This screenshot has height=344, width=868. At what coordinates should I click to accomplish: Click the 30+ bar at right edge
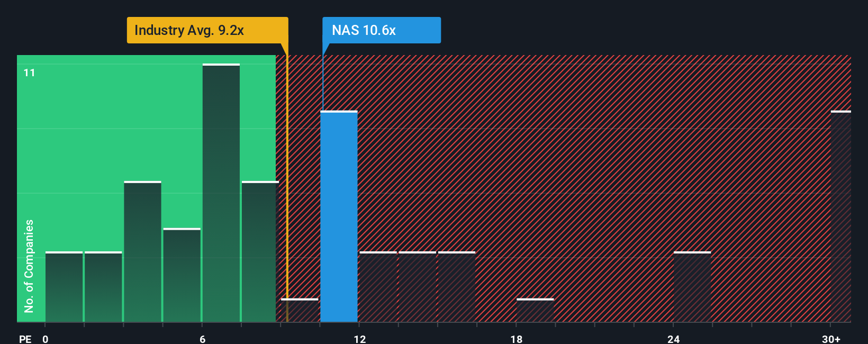click(841, 216)
